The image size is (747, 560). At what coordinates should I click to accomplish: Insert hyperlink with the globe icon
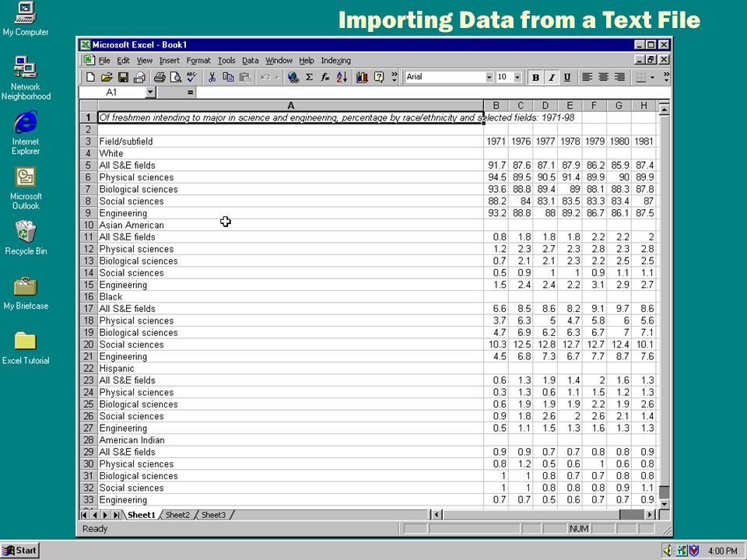[293, 77]
